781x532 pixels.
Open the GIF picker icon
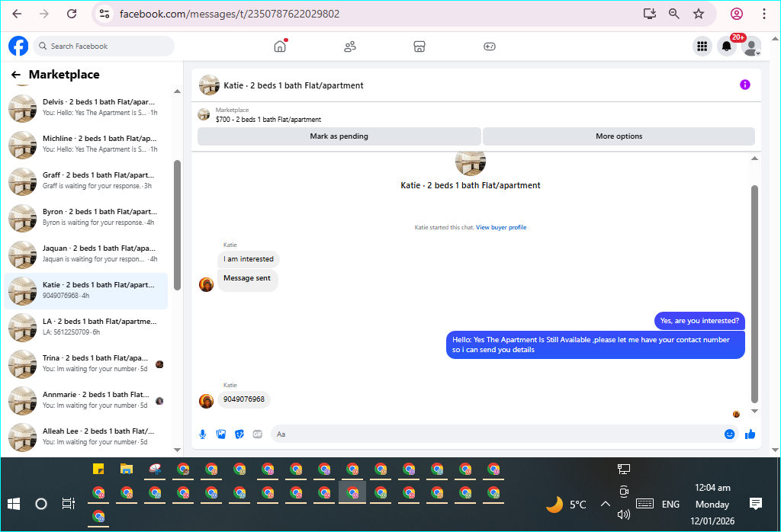coord(258,434)
